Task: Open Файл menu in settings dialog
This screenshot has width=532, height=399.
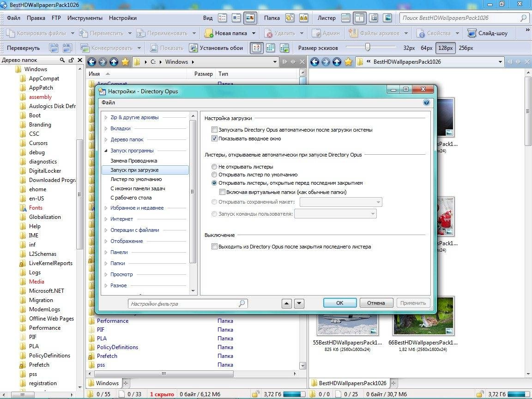Action: pos(108,103)
